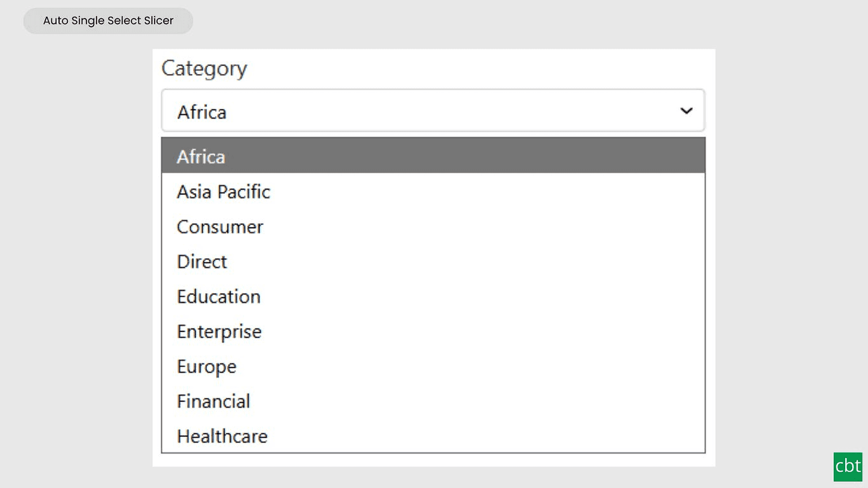Click empty space in Asia Pacific row
Viewport: 868px width, 488px height.
pyautogui.click(x=488, y=192)
